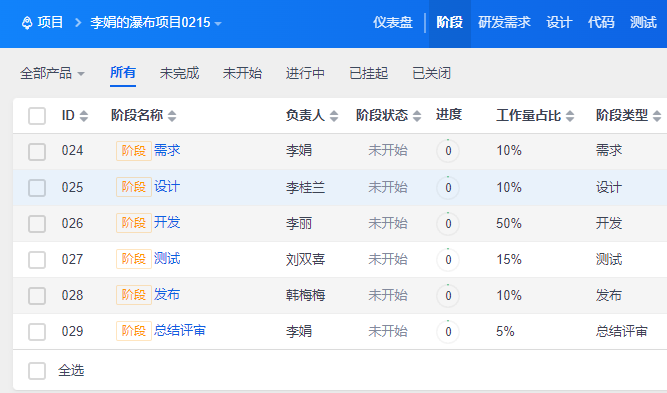Click progress ring for row 024
This screenshot has width=667, height=393.
(x=448, y=151)
